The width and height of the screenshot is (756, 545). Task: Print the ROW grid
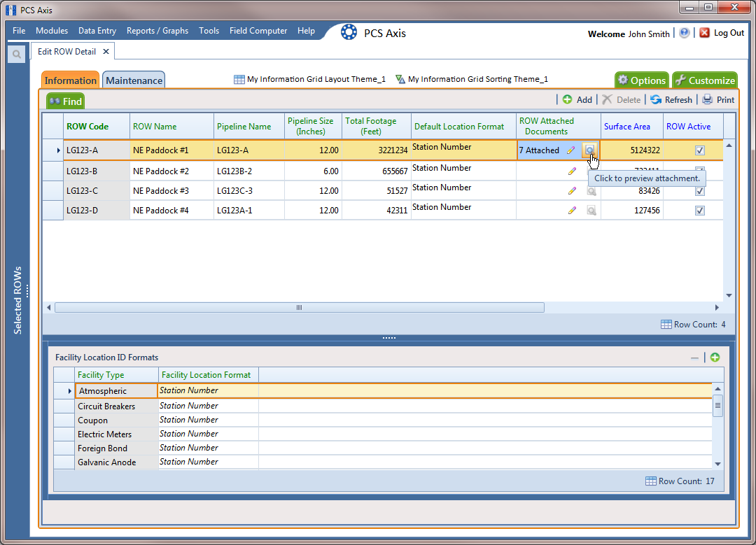[718, 100]
